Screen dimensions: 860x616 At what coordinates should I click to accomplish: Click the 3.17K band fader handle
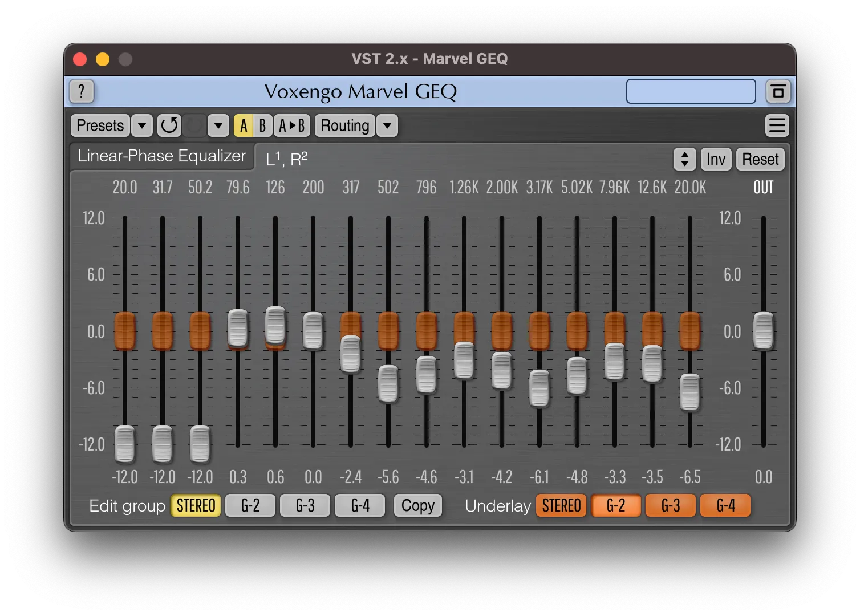pos(539,388)
